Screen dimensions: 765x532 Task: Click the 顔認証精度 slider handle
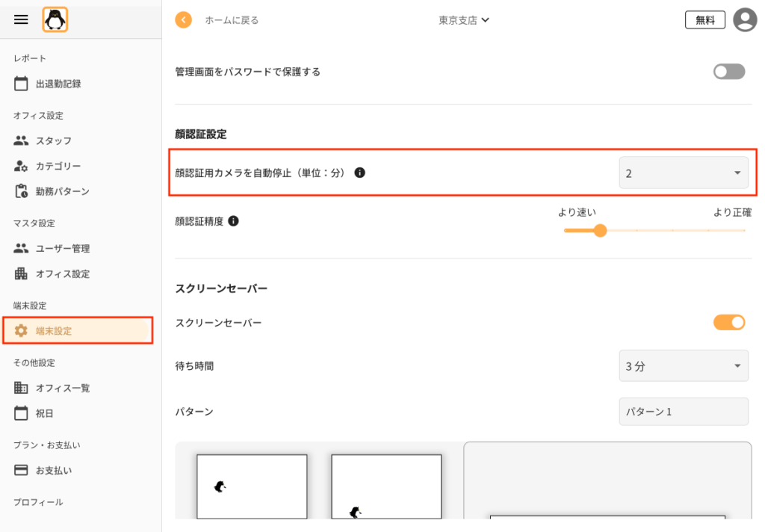click(x=600, y=230)
